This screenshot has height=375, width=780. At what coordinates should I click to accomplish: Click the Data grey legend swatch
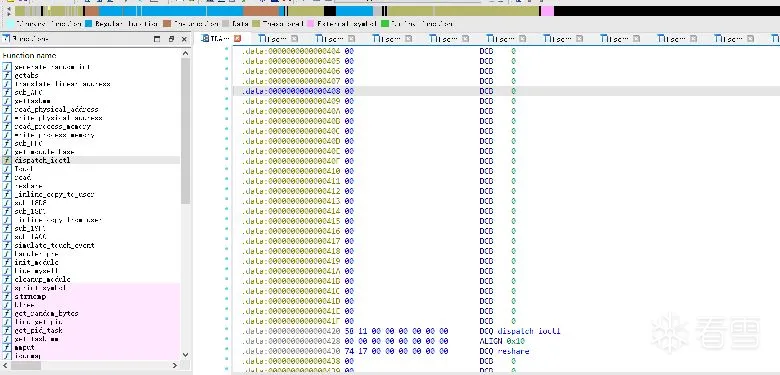pos(226,23)
